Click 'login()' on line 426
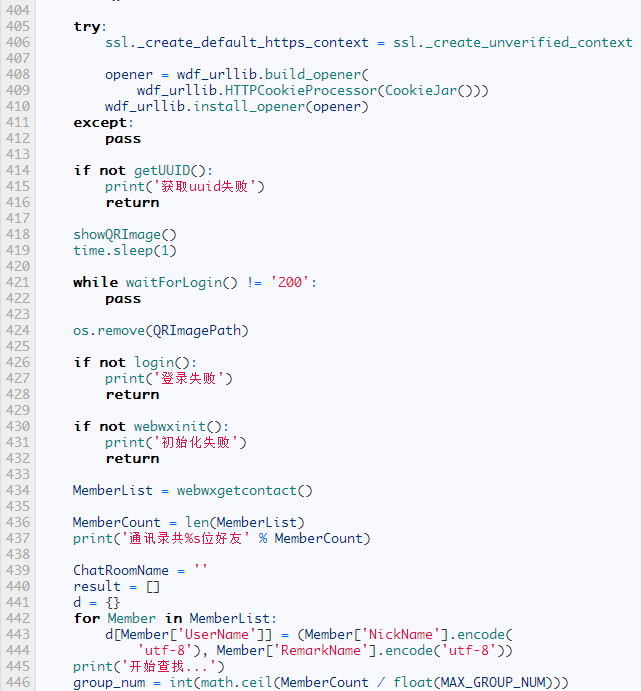 tap(162, 362)
